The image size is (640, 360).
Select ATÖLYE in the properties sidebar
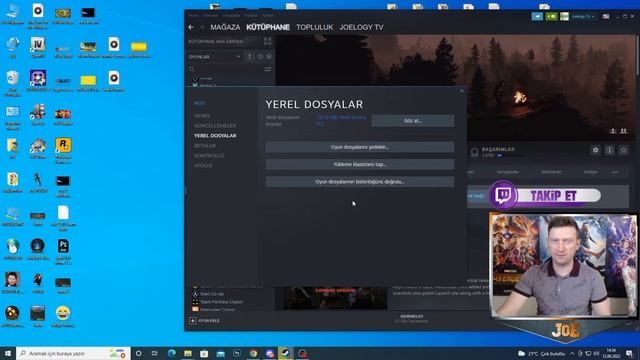tap(203, 166)
